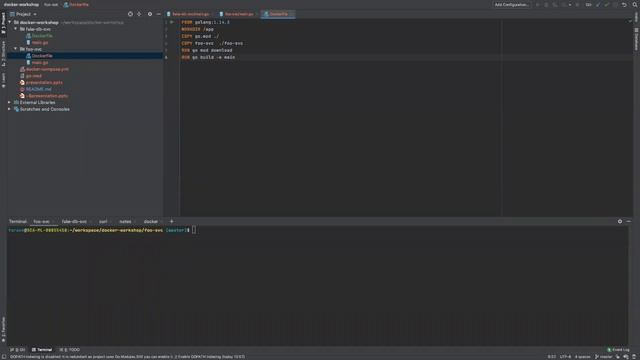This screenshot has width=640, height=360.
Task: Select the docker terminal tab
Action: (151, 221)
